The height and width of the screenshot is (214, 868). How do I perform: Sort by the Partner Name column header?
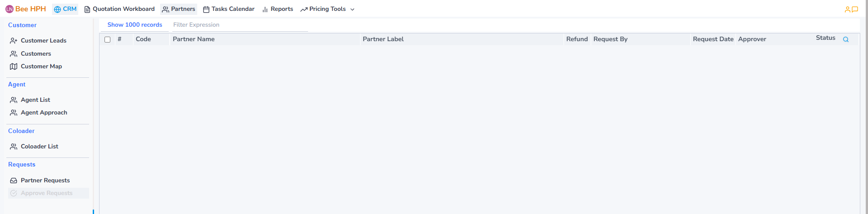194,39
